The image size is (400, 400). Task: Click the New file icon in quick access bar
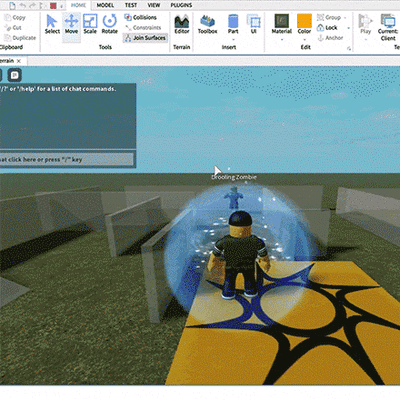pyautogui.click(x=13, y=5)
